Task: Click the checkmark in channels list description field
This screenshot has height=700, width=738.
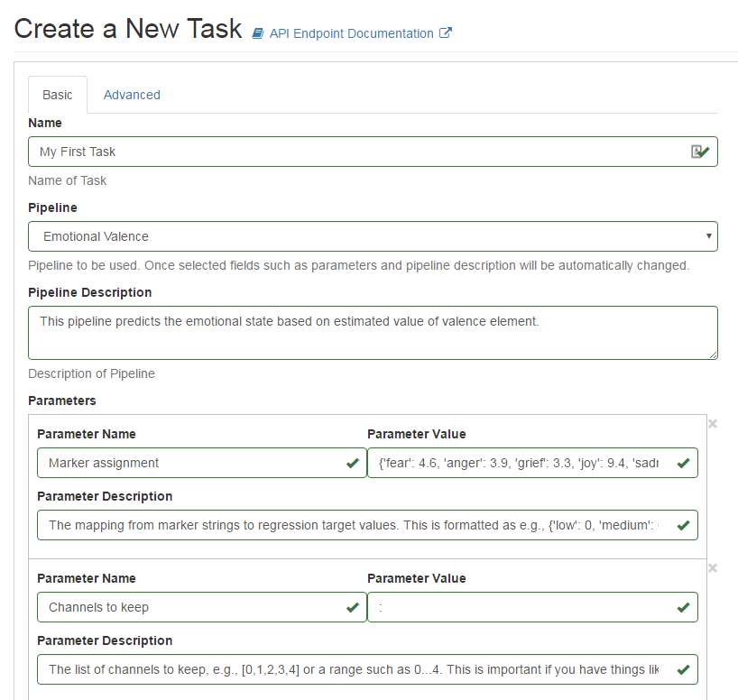Action: (683, 670)
